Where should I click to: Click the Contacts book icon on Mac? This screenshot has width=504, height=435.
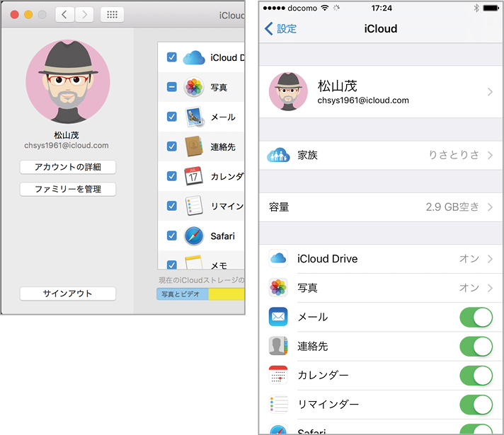coord(194,146)
